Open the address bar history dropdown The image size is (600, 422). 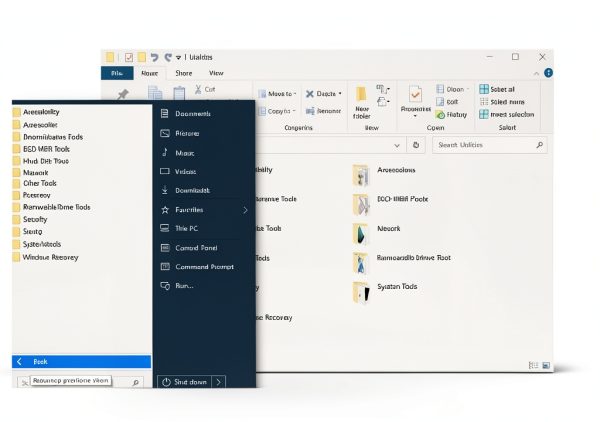tap(397, 145)
